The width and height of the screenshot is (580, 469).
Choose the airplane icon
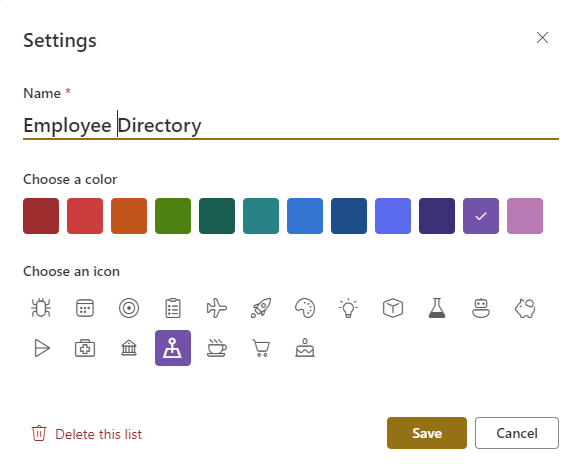click(217, 308)
